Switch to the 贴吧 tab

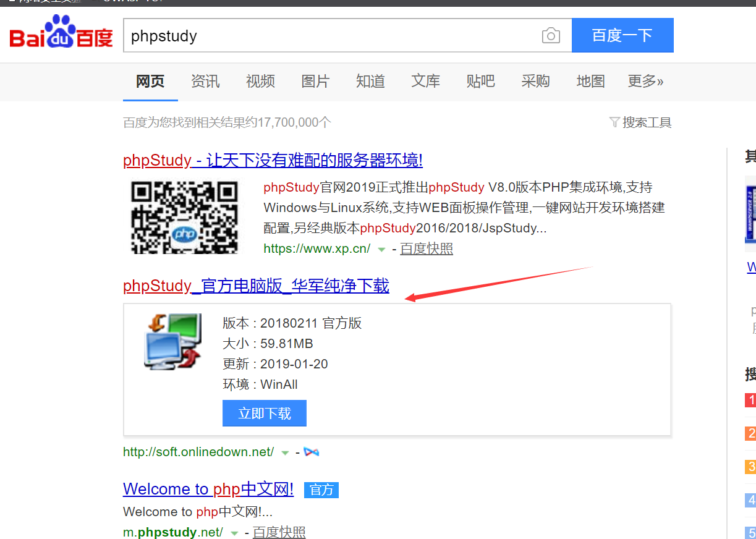(480, 81)
